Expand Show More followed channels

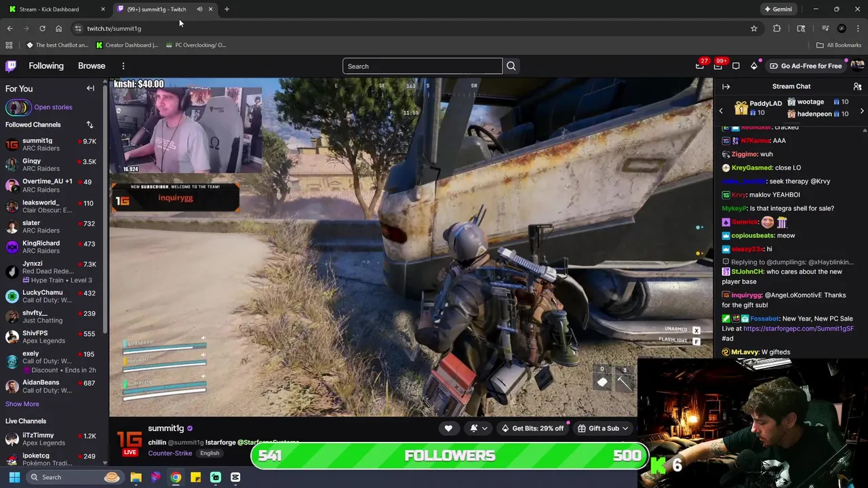click(22, 404)
